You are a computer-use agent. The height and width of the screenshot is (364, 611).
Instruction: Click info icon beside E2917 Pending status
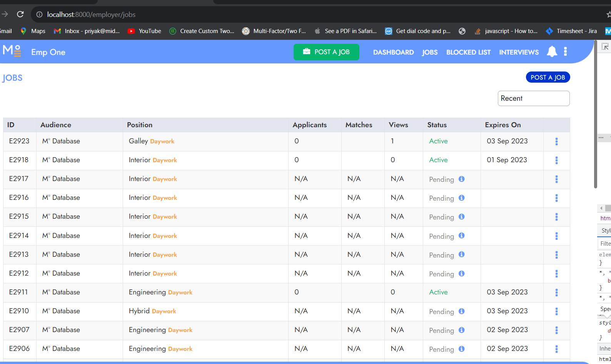pyautogui.click(x=462, y=179)
